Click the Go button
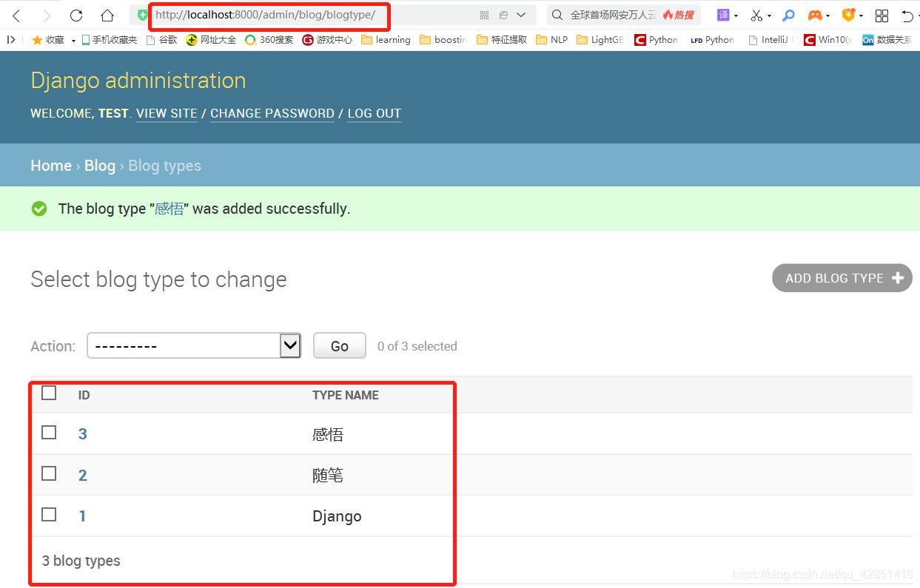Viewport: 920px width, 588px height. point(340,345)
